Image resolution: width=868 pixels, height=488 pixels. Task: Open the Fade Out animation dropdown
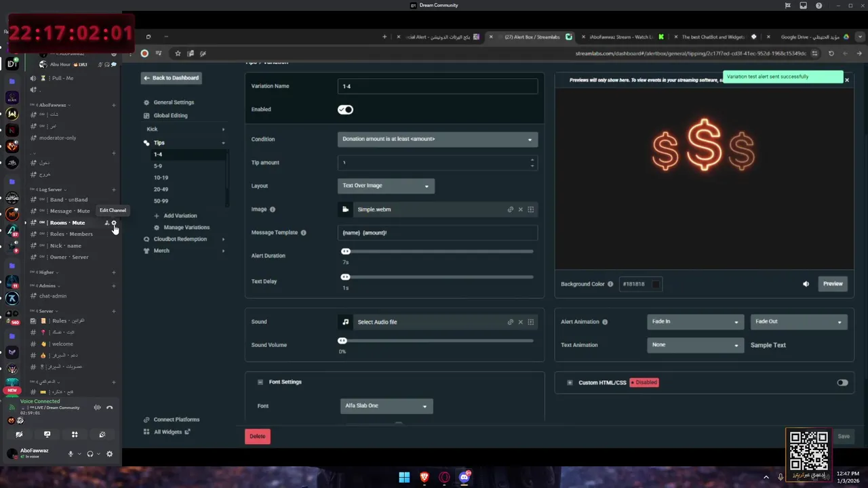coord(798,322)
